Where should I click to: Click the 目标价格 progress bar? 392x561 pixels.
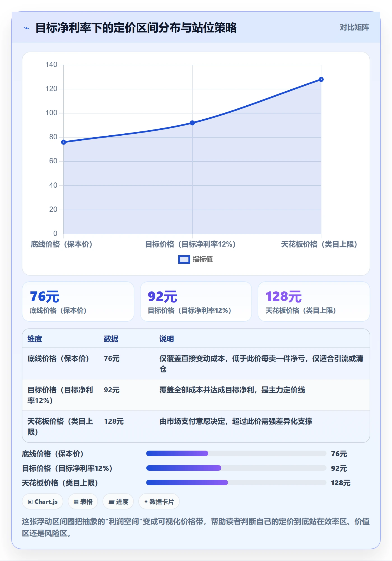236,468
